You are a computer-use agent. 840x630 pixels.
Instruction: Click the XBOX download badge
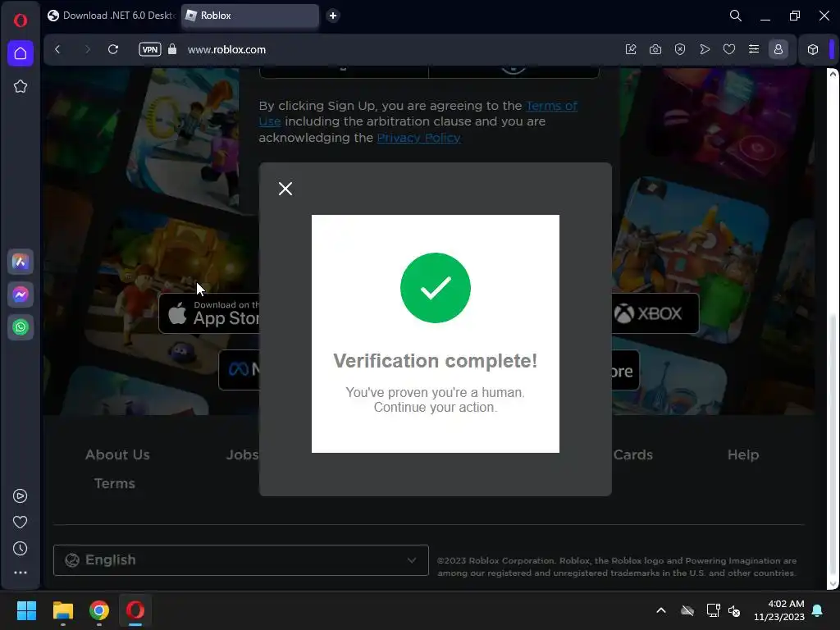click(655, 313)
